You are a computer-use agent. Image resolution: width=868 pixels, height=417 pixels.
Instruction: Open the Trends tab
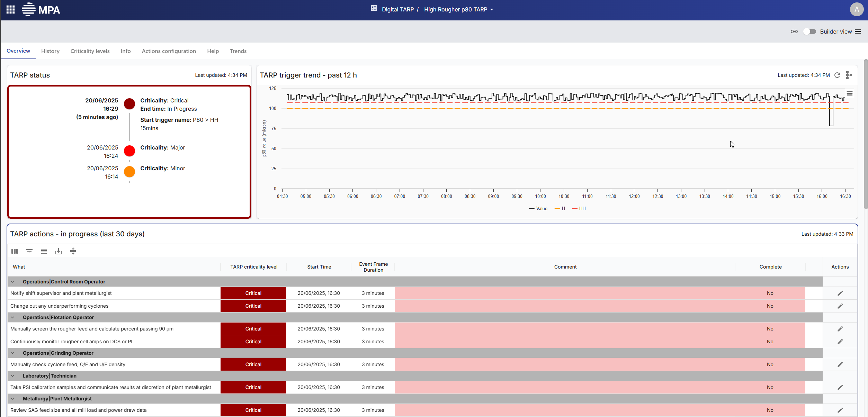[x=238, y=51]
